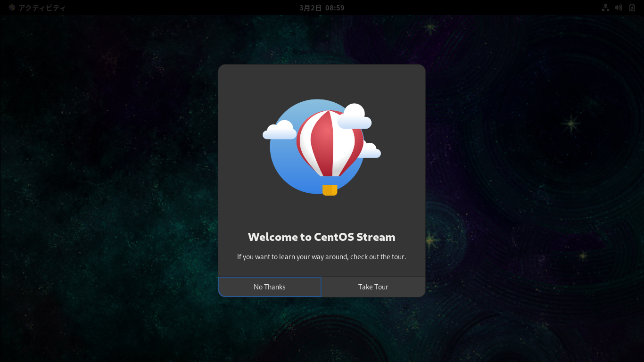Click the battery power icon
644x362 pixels.
point(633,8)
